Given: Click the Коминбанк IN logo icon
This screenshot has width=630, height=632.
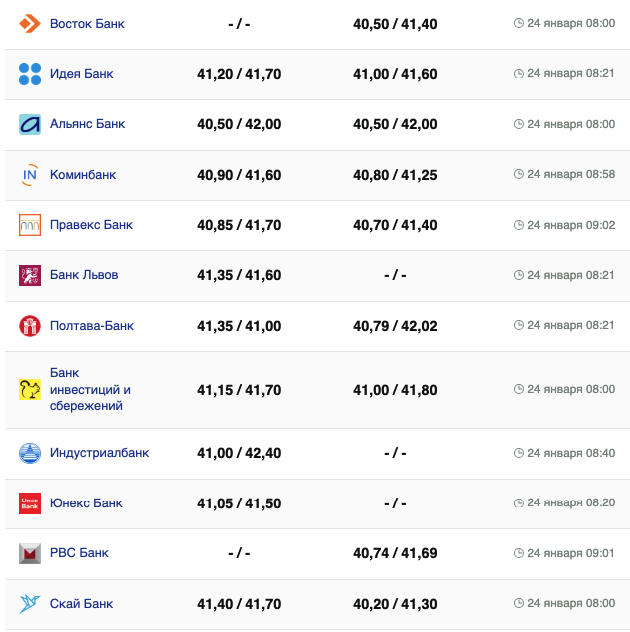Looking at the screenshot, I should (30, 175).
